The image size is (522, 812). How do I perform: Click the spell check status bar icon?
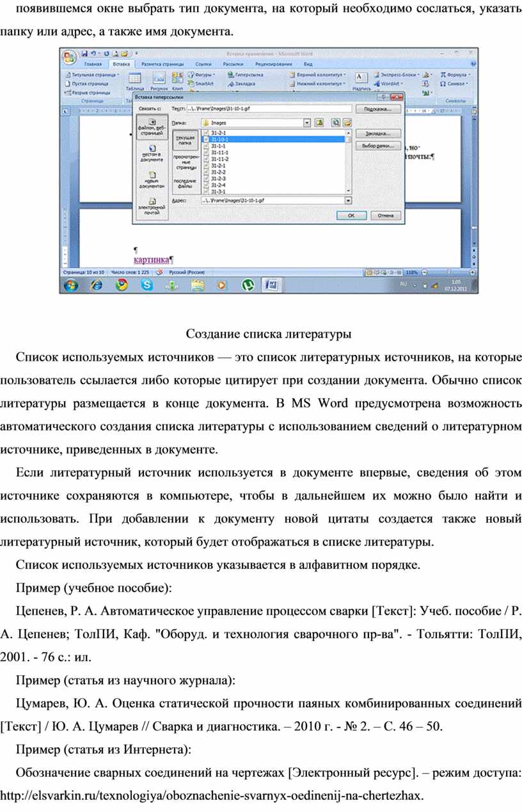(x=159, y=272)
